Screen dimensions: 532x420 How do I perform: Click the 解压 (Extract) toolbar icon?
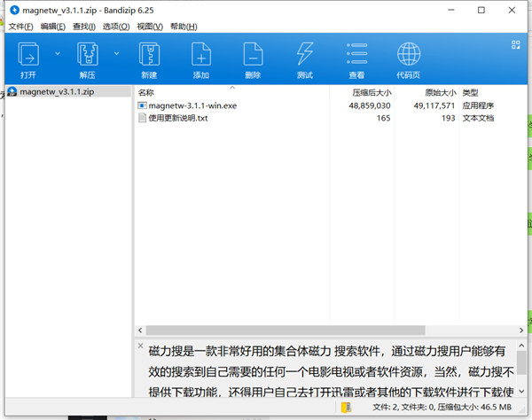pos(89,53)
